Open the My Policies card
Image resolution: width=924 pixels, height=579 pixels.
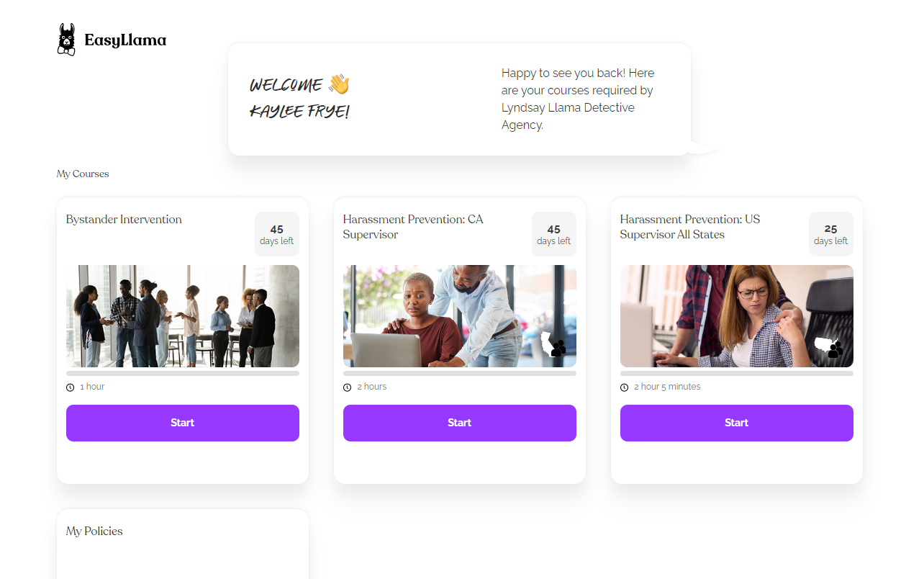(183, 544)
